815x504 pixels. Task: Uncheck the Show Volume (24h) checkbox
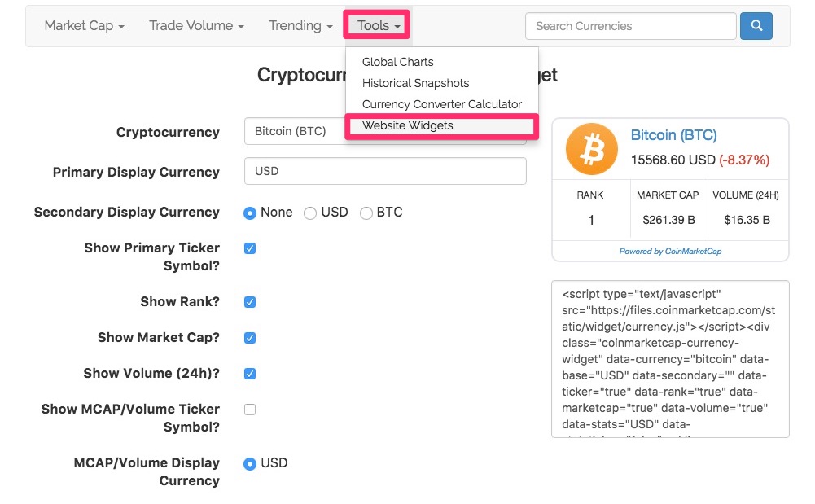pos(250,374)
